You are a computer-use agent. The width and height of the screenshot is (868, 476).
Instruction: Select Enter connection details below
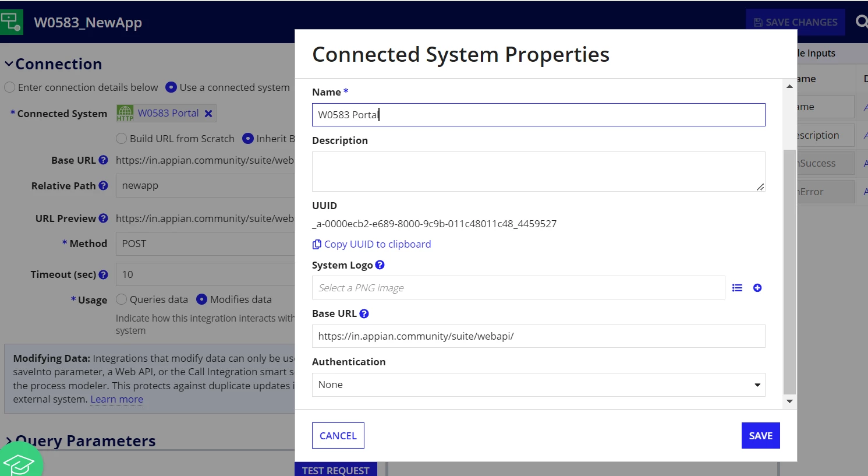pos(10,87)
